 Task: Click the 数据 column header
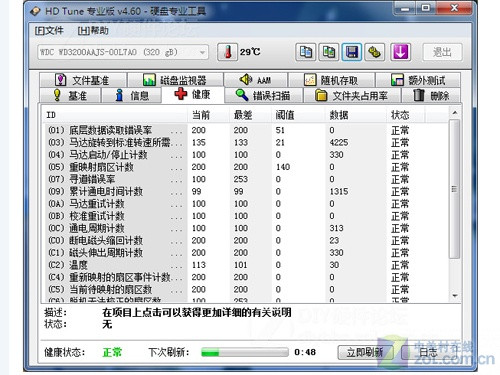[355, 115]
